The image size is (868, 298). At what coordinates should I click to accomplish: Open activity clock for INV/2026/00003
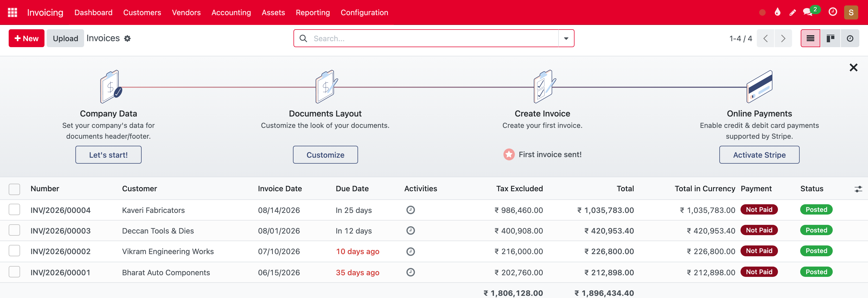410,231
